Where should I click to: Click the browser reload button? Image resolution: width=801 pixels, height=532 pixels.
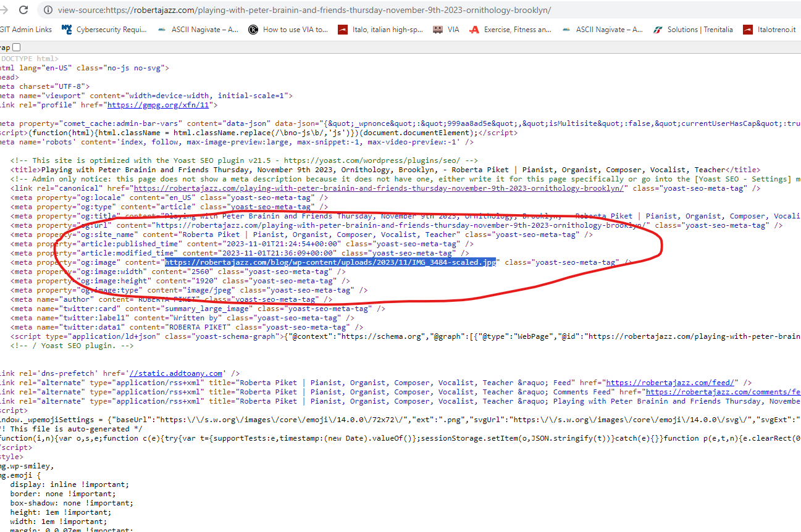23,10
